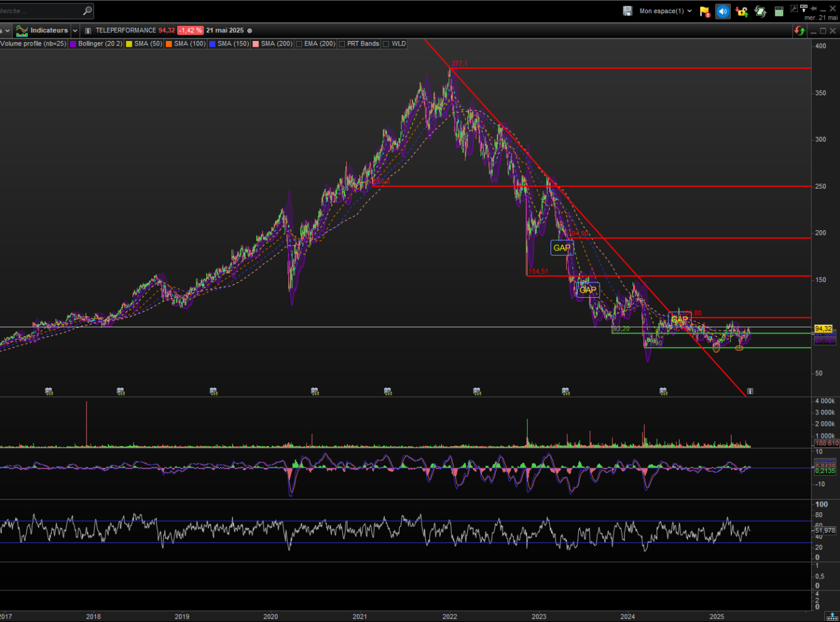Open the yellow flag alerts icon
This screenshot has width=840, height=622.
(x=705, y=11)
